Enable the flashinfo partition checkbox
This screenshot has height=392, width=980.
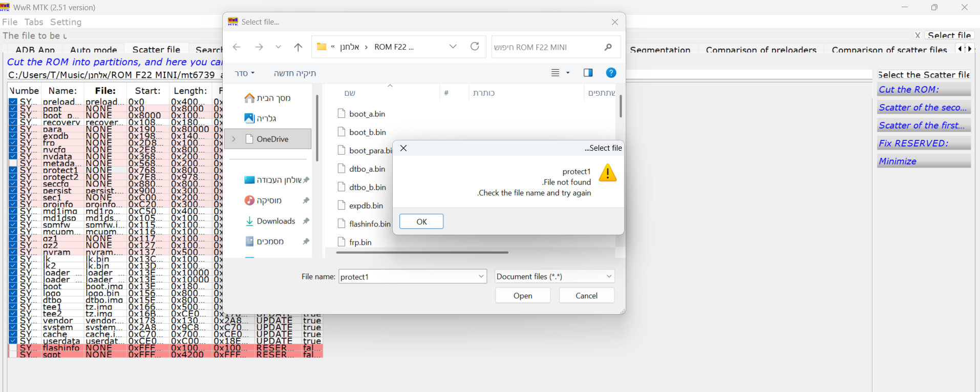(13, 348)
